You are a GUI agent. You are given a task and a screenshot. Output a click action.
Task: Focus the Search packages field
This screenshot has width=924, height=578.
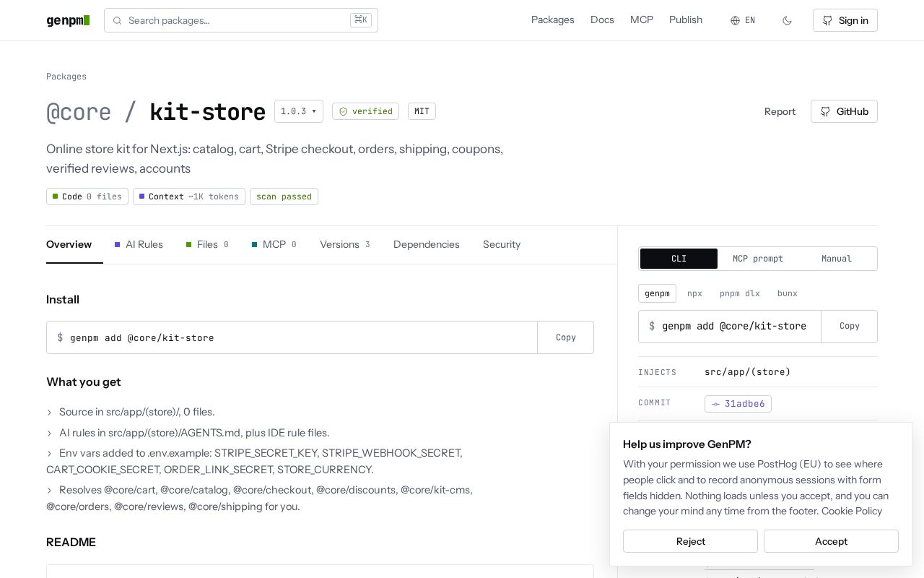coord(241,20)
